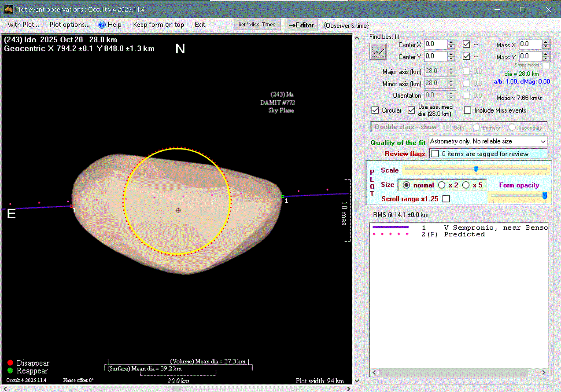
Task: Decrease the Center Y spinner value
Action: coord(451,59)
